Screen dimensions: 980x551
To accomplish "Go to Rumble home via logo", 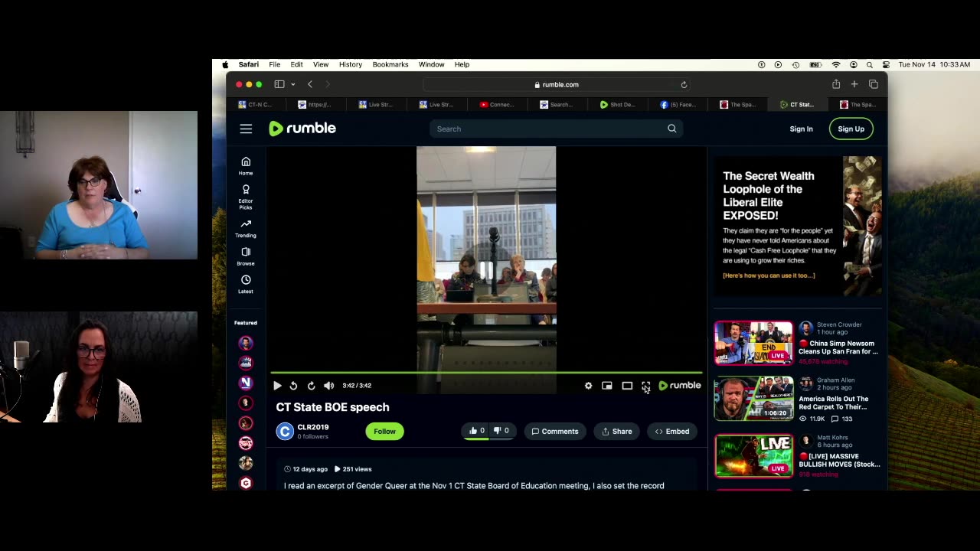I will click(302, 129).
